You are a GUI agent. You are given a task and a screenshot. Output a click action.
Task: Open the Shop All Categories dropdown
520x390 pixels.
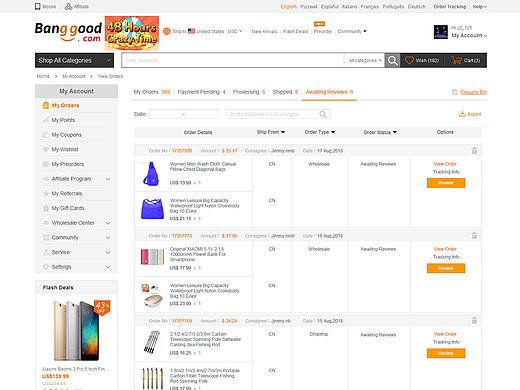coord(74,60)
